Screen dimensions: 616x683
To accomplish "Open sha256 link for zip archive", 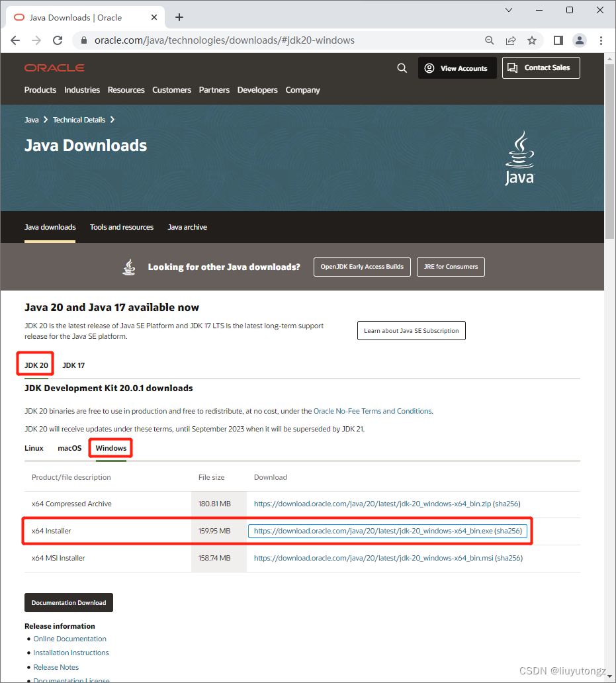I will tap(507, 504).
